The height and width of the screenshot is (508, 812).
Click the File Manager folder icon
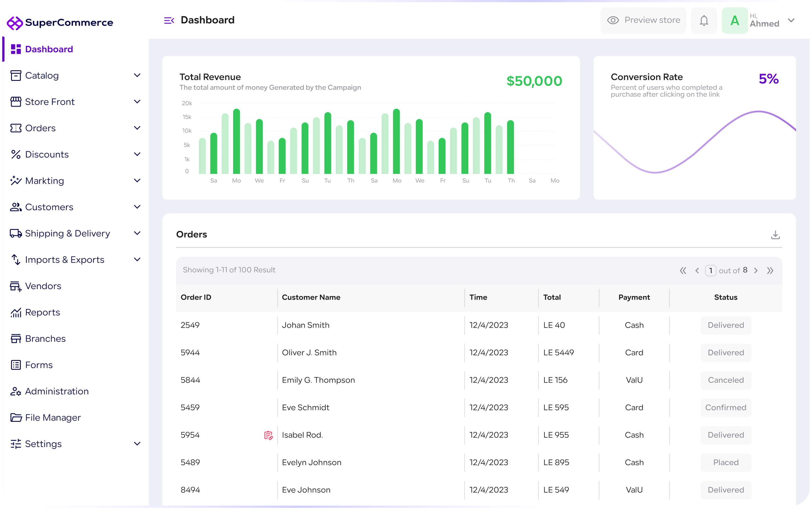click(x=16, y=417)
